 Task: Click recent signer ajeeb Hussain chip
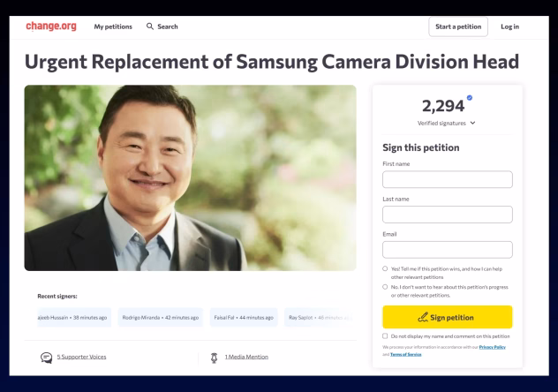click(x=74, y=317)
